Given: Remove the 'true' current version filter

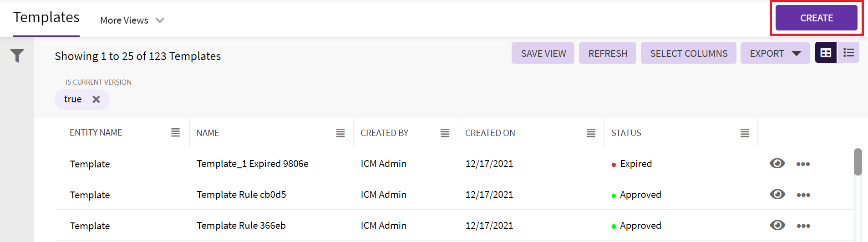Looking at the screenshot, I should [96, 99].
